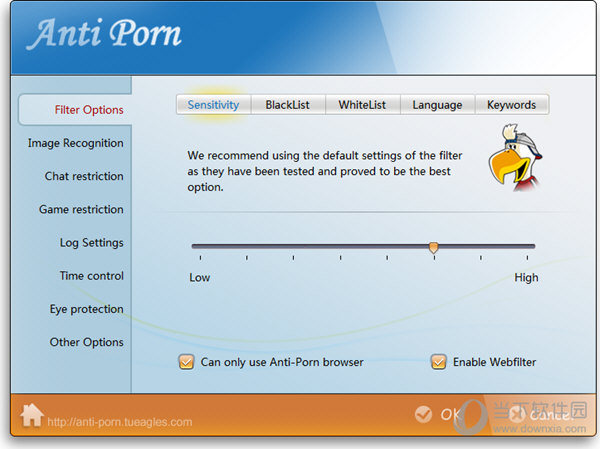Open the BlackList tab
Viewport: 600px width, 449px height.
click(x=288, y=104)
